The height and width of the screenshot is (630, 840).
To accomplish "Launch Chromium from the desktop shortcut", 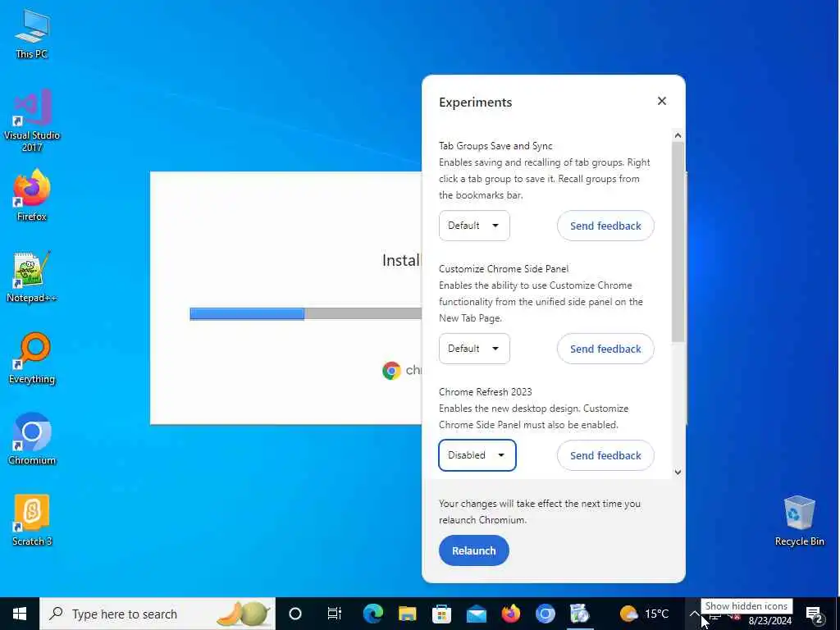I will (32, 440).
